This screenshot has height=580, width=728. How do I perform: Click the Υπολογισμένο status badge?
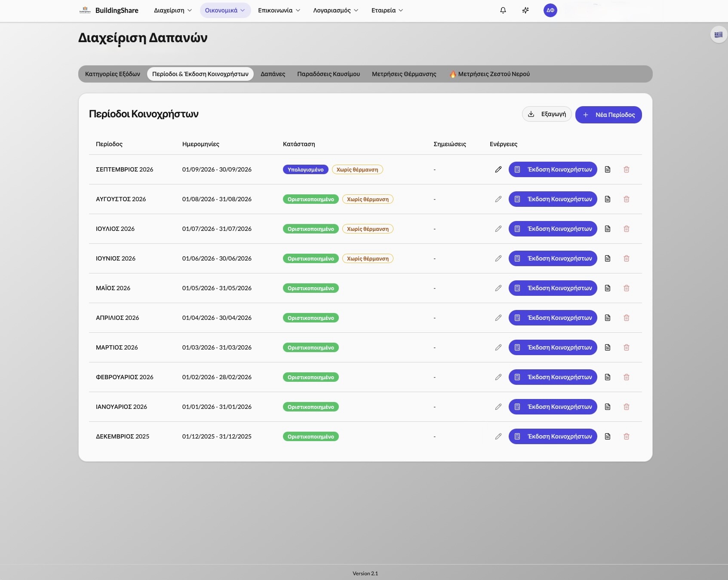(x=306, y=169)
